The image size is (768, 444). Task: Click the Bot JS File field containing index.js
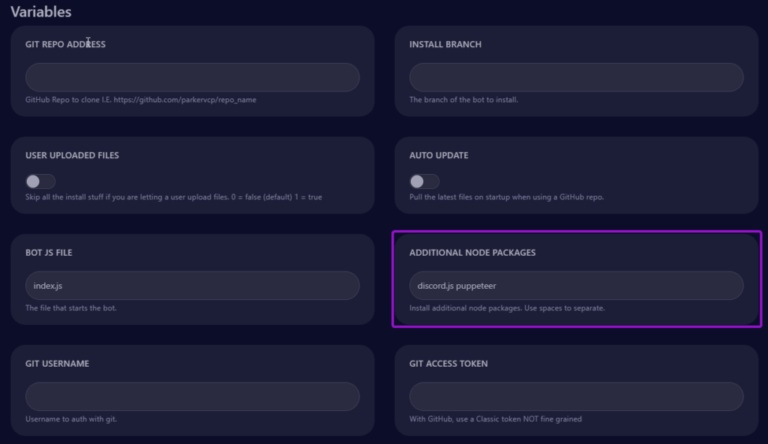(x=192, y=286)
